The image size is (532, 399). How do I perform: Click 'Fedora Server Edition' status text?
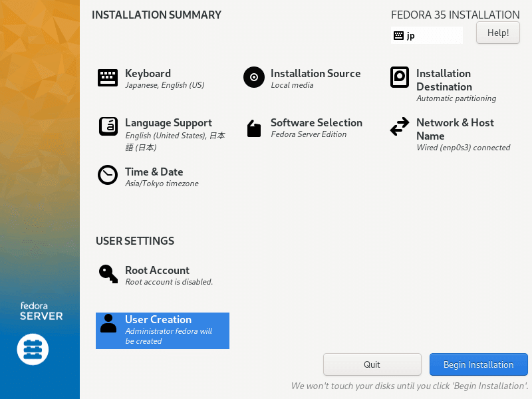point(309,134)
